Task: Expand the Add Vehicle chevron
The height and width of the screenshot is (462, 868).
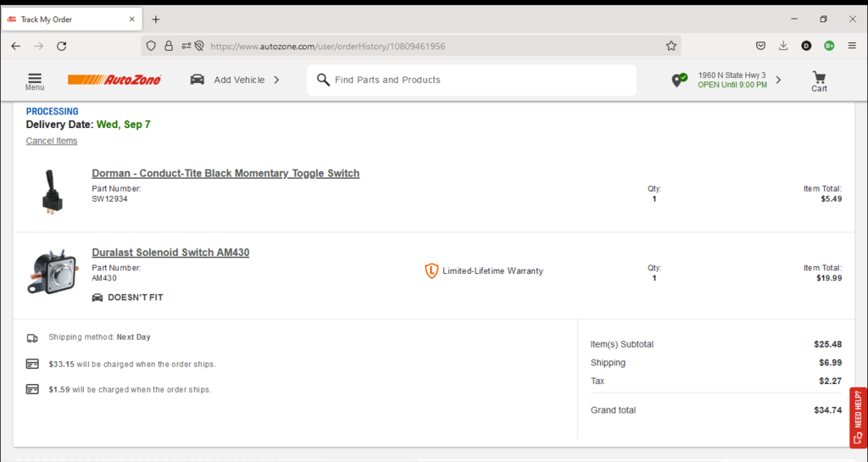Action: (x=276, y=80)
